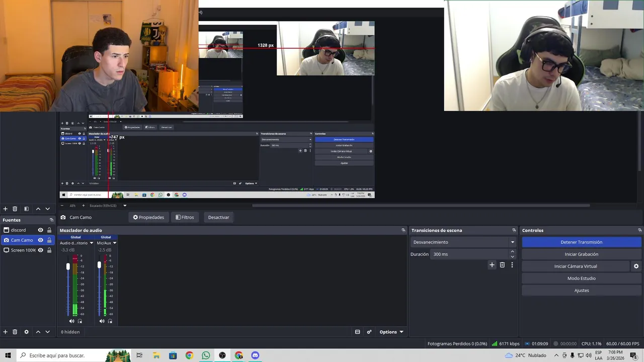Open source properties gear in the Fuentes toolbar
This screenshot has width=644, height=362.
26,332
